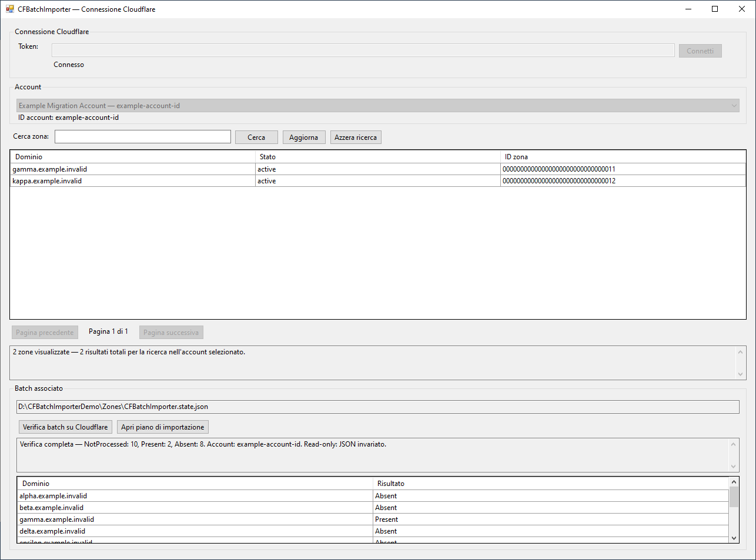
Task: Click the Aggiorna button
Action: click(x=304, y=138)
